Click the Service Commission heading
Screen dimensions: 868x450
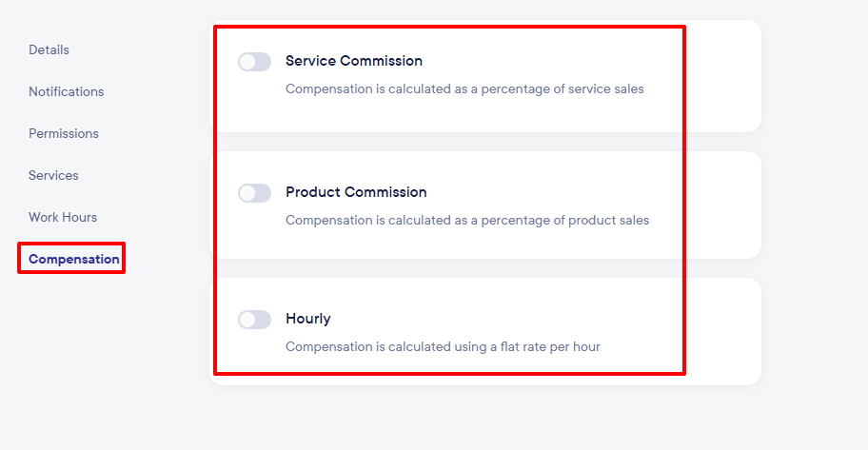click(x=353, y=61)
